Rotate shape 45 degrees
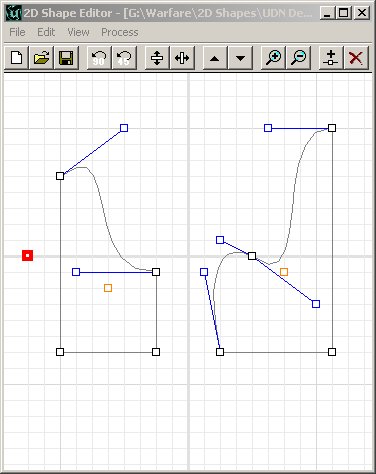This screenshot has height=474, width=376. [124, 58]
